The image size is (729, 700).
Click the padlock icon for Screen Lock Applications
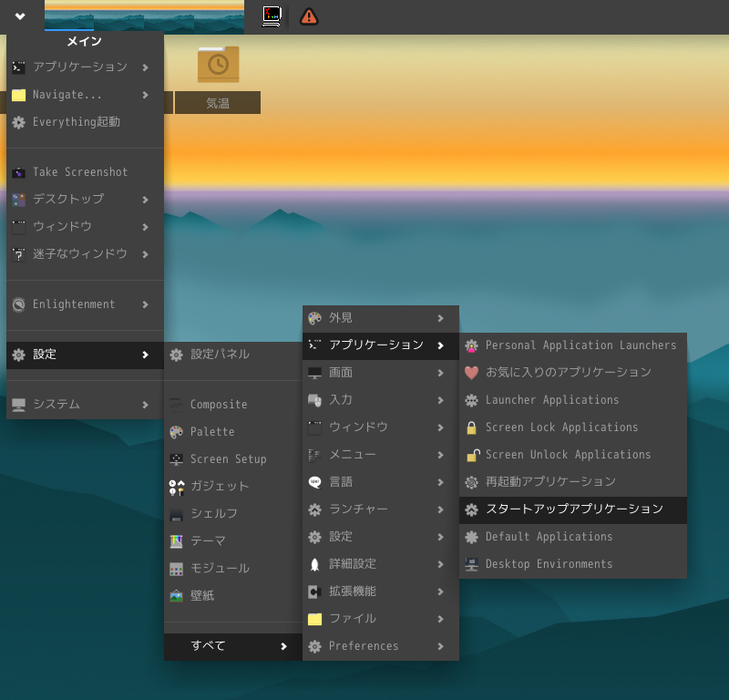[x=471, y=427]
